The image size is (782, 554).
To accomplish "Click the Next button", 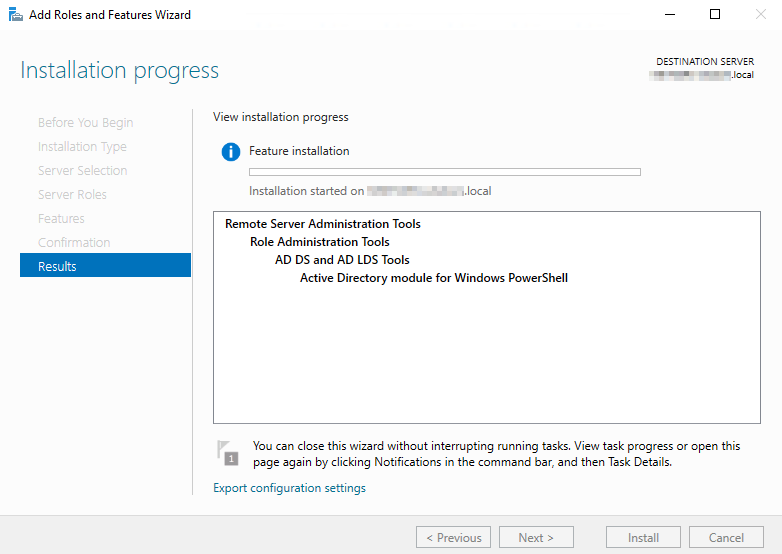I will [536, 538].
